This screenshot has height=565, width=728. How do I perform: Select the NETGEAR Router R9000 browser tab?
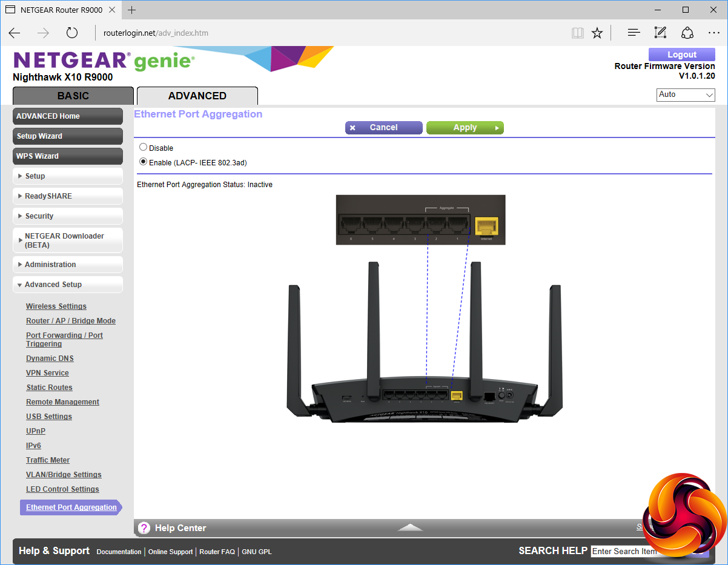tap(61, 10)
